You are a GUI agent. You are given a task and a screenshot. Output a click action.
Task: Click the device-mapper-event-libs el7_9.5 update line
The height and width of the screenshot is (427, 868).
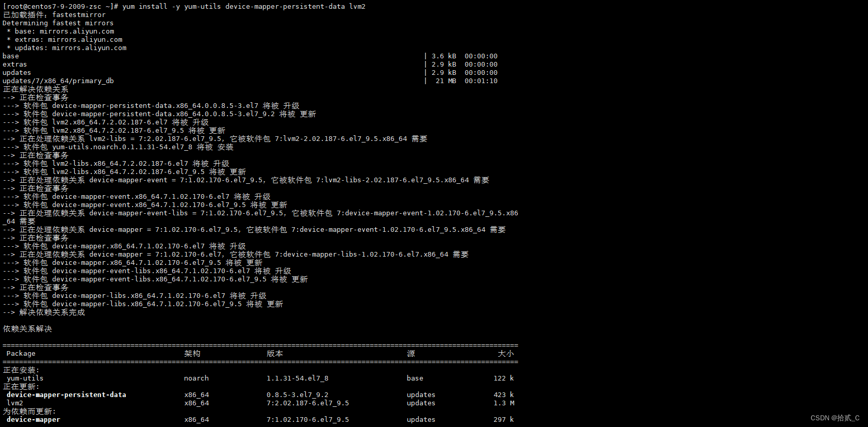(x=155, y=279)
